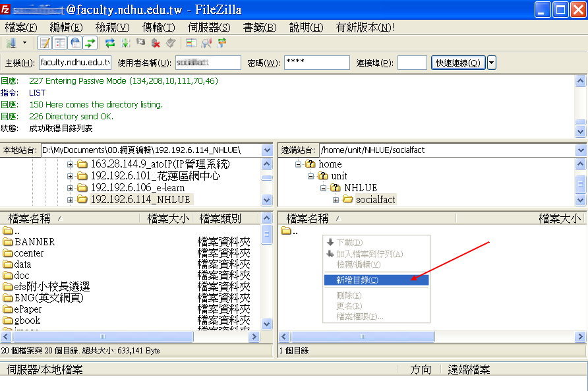Click the 快速連線(Q) button
Screen dimensions: 588x391
click(458, 63)
